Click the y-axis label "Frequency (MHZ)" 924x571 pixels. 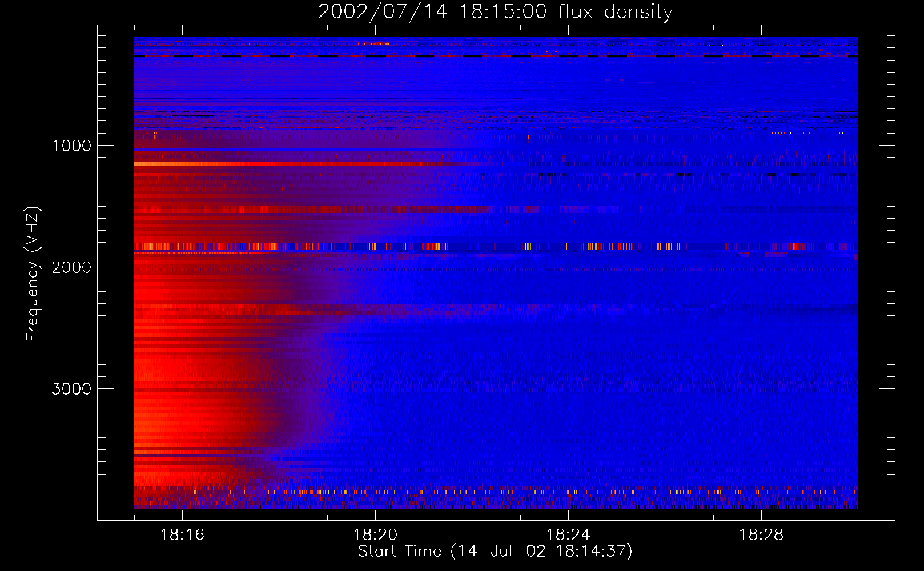point(33,274)
